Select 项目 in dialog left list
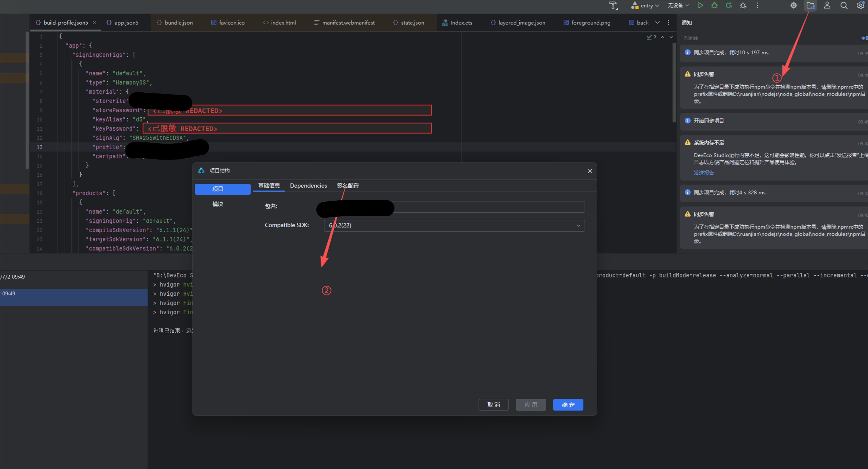Screen dimensions: 868x469 (x=223, y=189)
